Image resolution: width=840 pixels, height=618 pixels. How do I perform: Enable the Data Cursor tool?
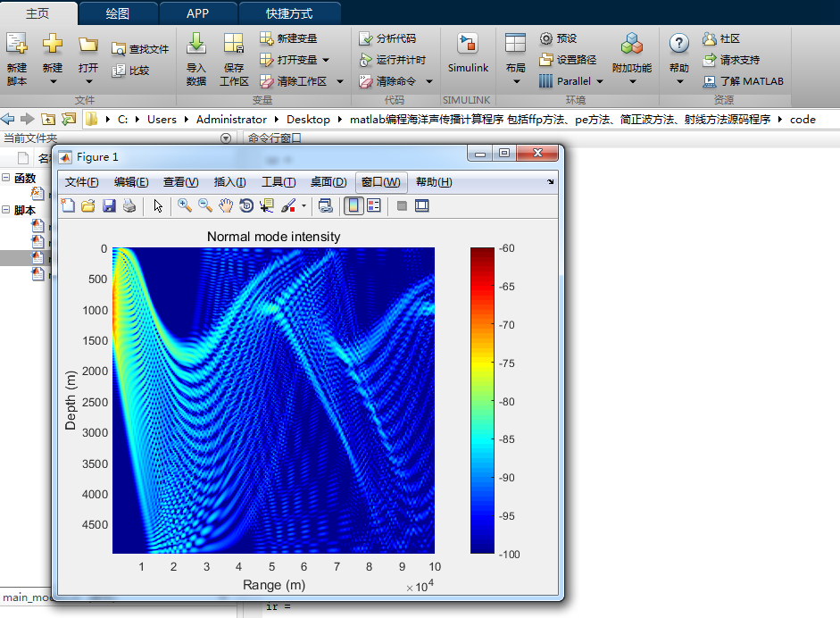267,205
